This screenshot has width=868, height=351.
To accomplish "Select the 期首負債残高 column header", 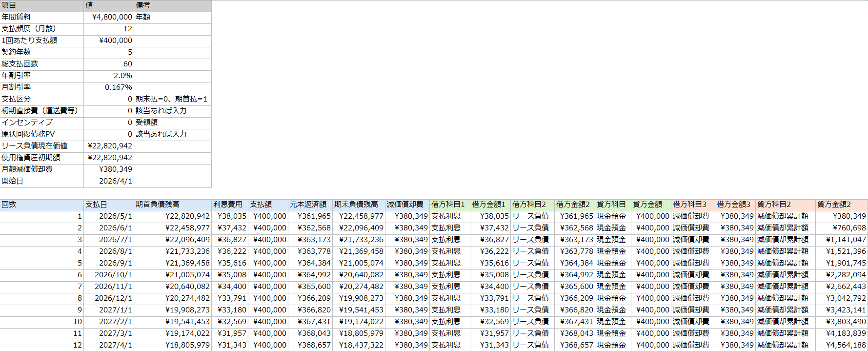I will coord(173,205).
